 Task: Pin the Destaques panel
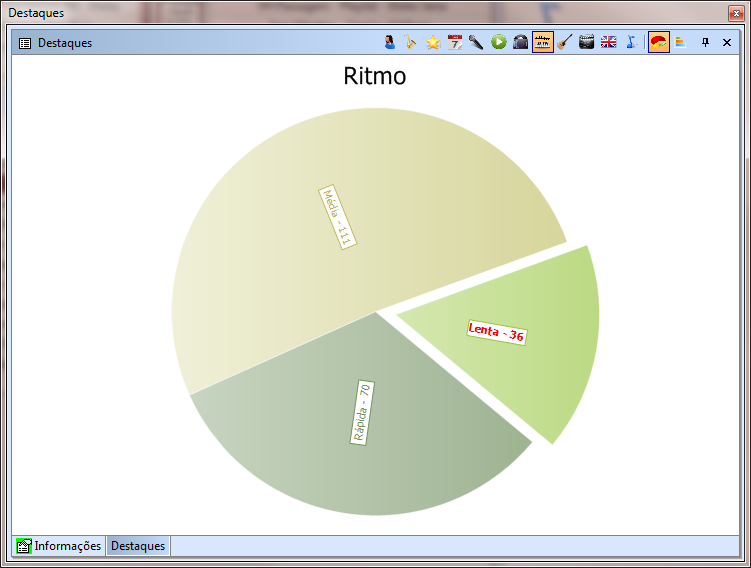click(x=705, y=42)
